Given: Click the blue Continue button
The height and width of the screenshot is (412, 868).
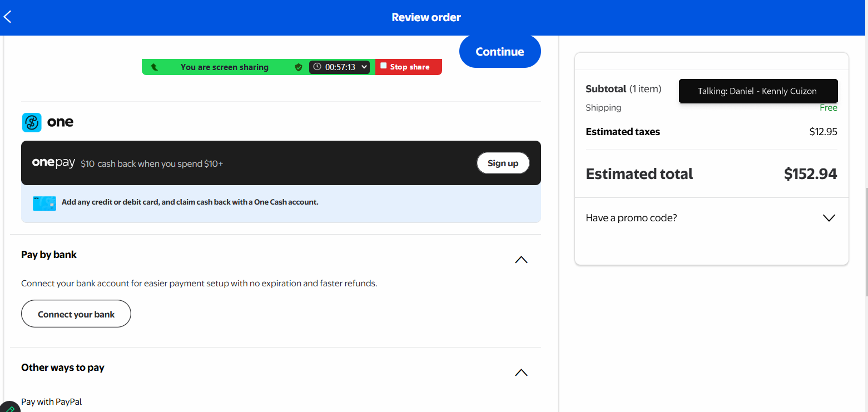Looking at the screenshot, I should coord(500,52).
